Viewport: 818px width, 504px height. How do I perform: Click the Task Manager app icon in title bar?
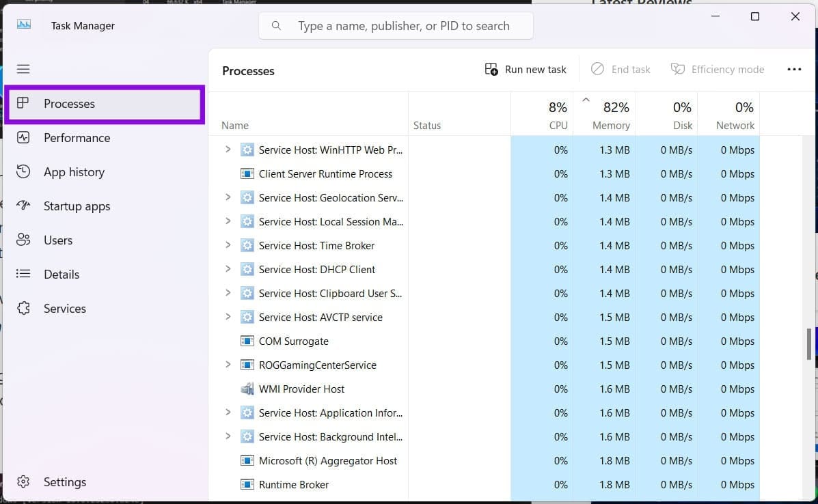(x=24, y=25)
